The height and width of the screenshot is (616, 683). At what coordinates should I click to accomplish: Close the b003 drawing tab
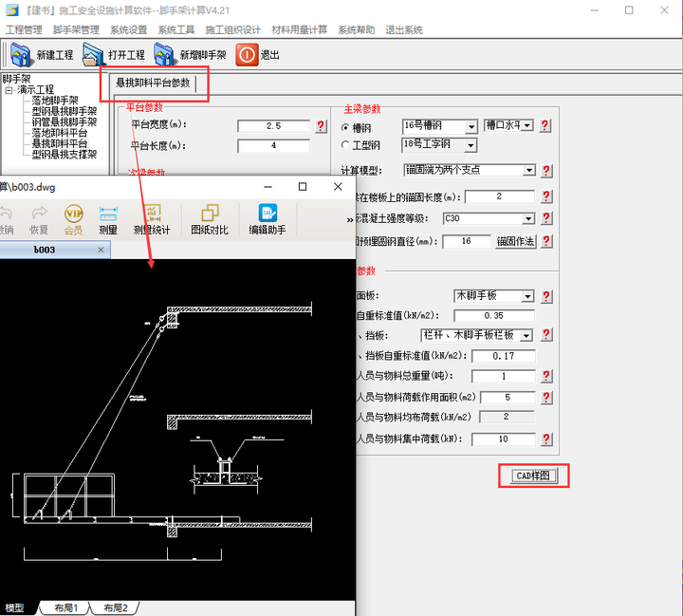click(x=101, y=250)
